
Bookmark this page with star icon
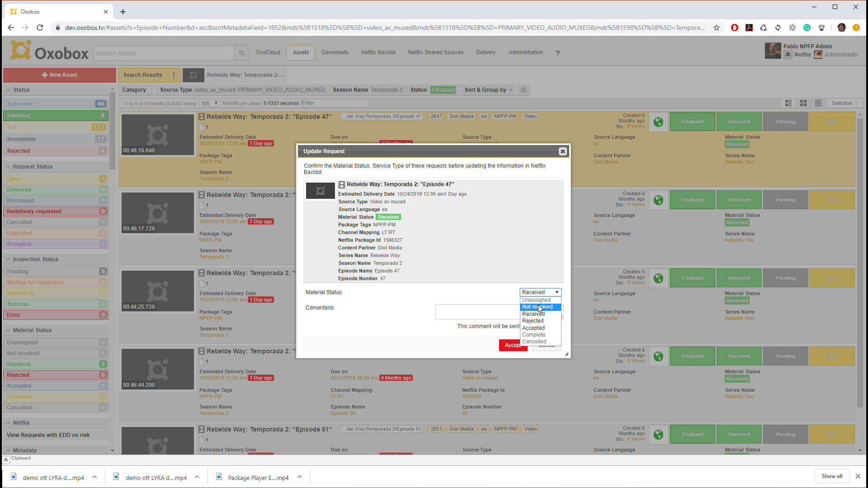pyautogui.click(x=717, y=28)
